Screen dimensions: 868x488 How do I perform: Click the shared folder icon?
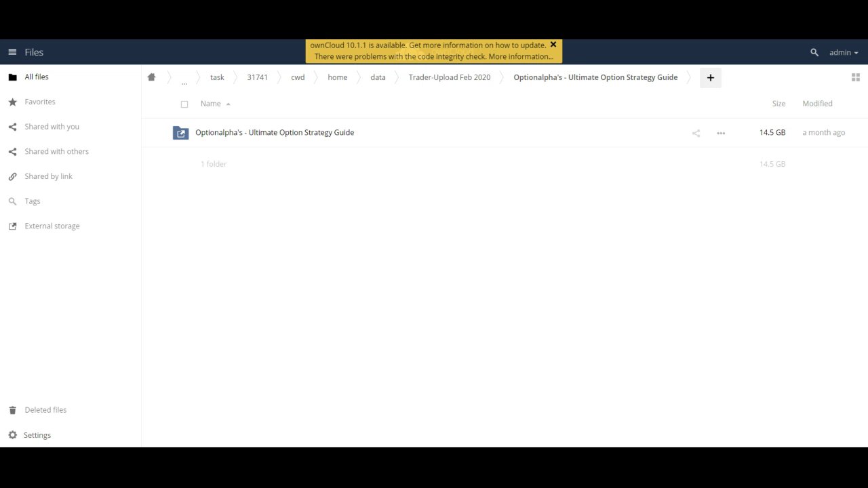[180, 133]
